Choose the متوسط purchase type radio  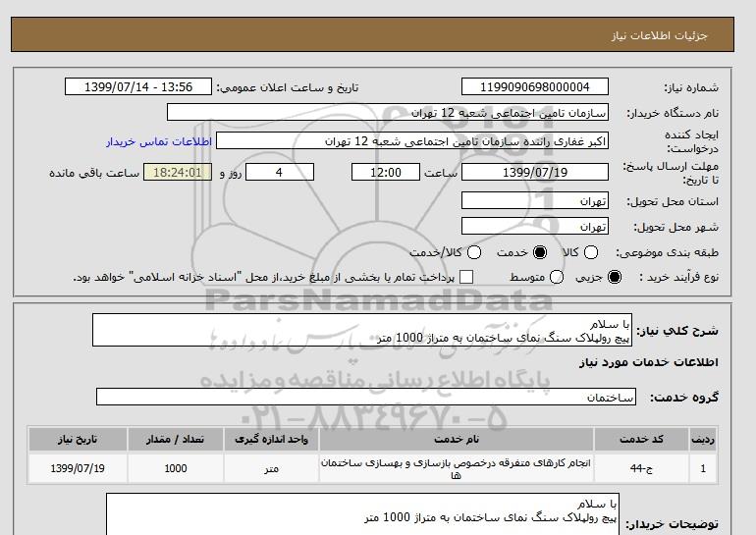point(557,277)
